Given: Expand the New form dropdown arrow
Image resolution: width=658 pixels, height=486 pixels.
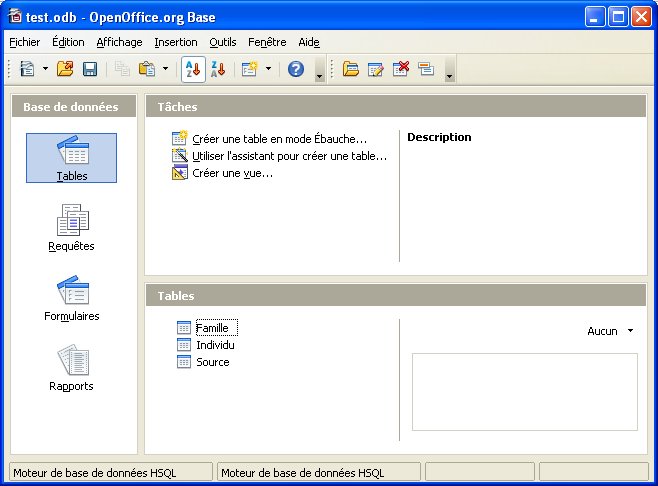Looking at the screenshot, I should tap(268, 68).
